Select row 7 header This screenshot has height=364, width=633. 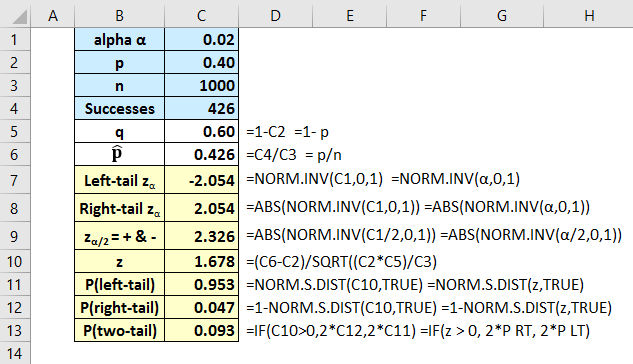(x=15, y=180)
